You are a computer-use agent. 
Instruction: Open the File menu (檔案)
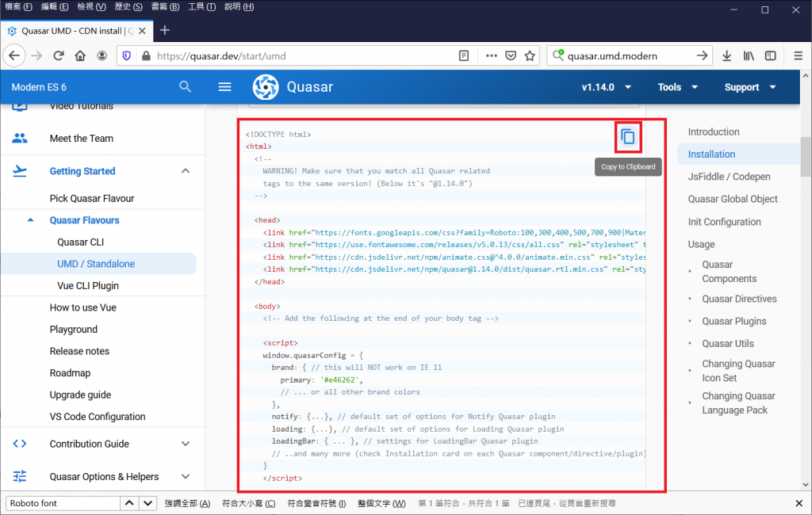(x=19, y=6)
